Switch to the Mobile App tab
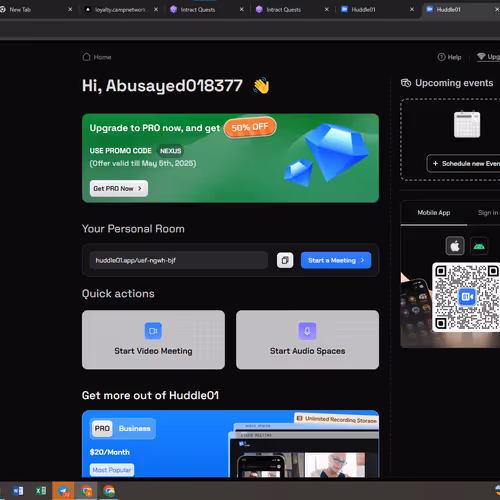This screenshot has width=500, height=500. (x=434, y=213)
